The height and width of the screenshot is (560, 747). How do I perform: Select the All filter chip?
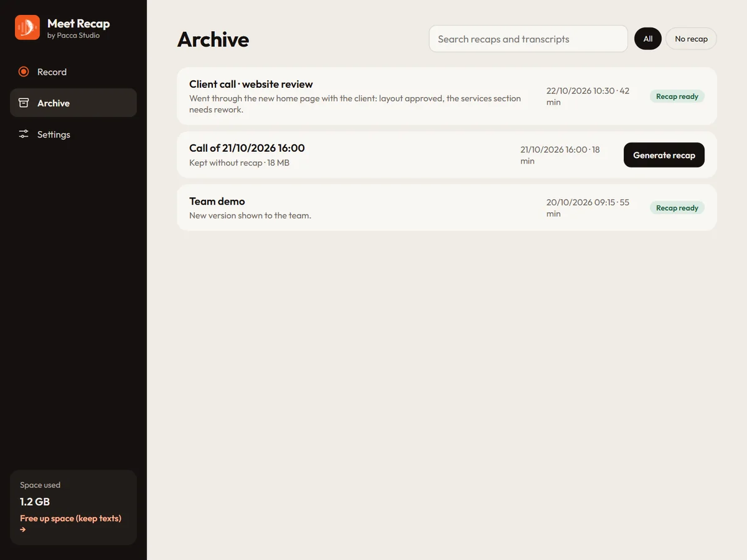648,39
